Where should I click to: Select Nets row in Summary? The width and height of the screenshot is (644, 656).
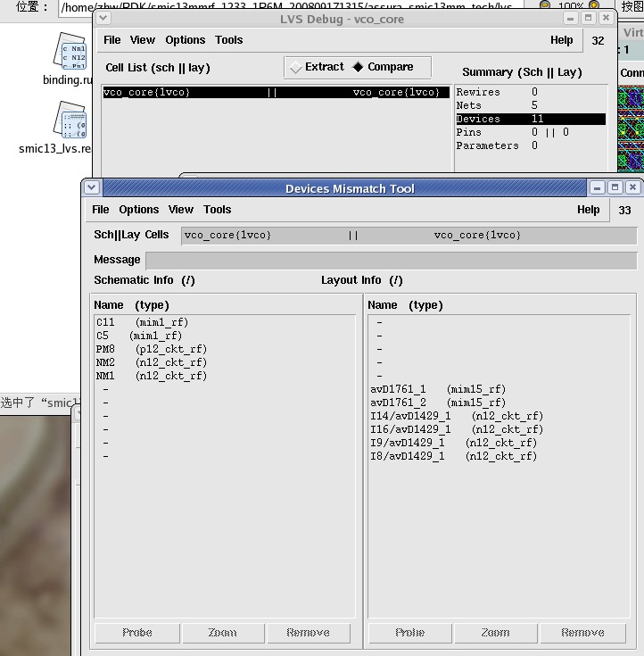click(531, 105)
